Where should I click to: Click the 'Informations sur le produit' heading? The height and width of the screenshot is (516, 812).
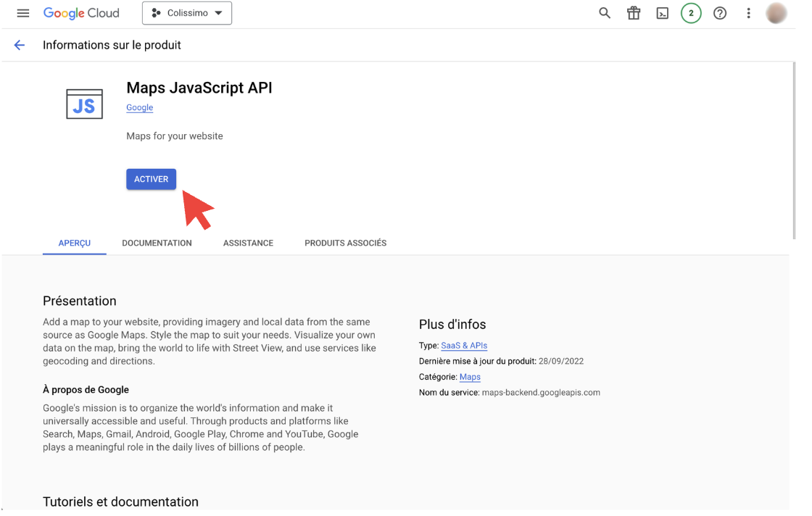click(112, 45)
